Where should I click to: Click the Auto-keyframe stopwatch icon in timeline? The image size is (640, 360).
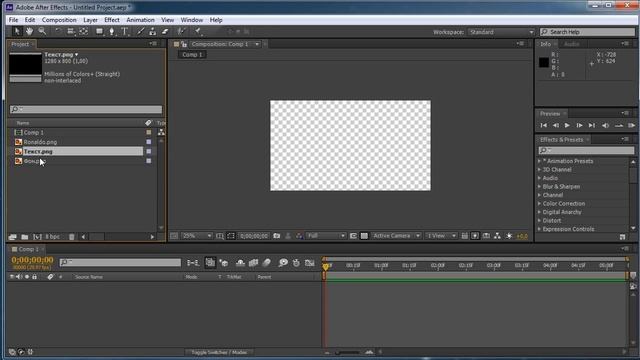(x=296, y=263)
